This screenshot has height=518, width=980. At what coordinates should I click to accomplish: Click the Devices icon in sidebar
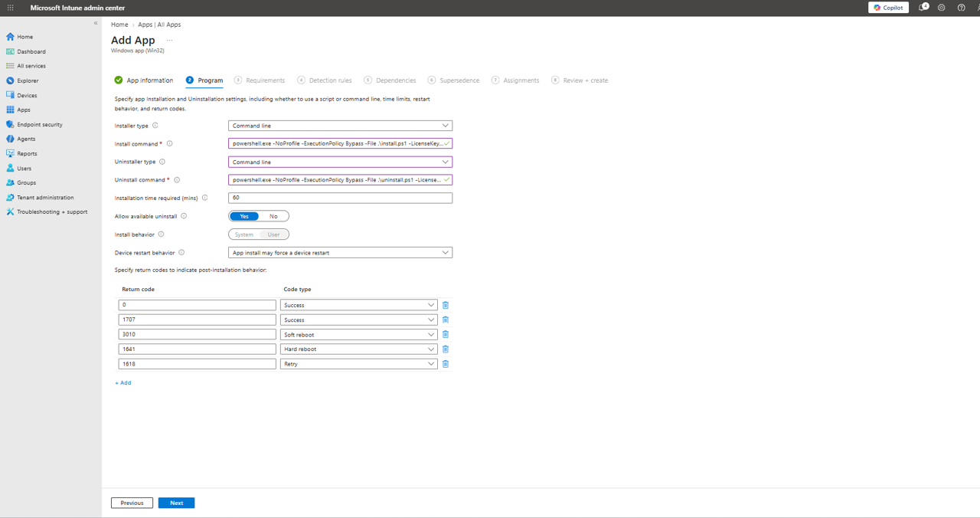[10, 95]
